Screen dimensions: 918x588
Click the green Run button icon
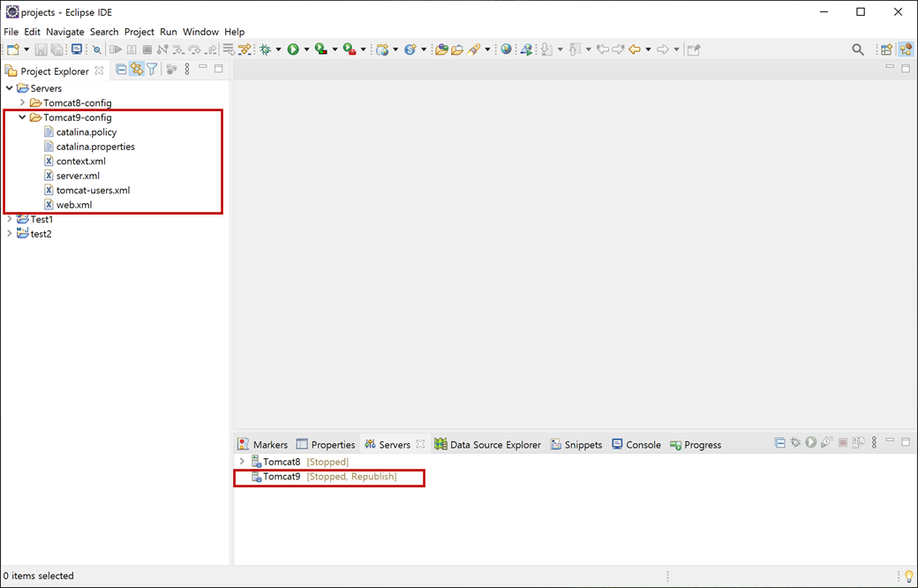[293, 49]
